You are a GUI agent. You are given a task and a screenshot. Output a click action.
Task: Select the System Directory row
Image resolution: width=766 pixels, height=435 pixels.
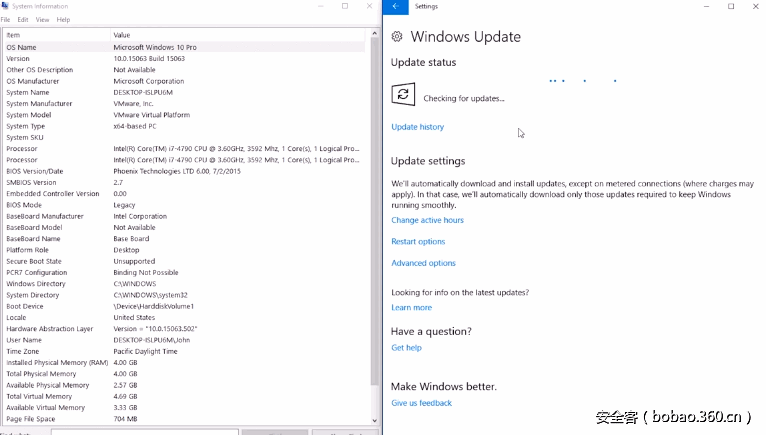click(185, 295)
